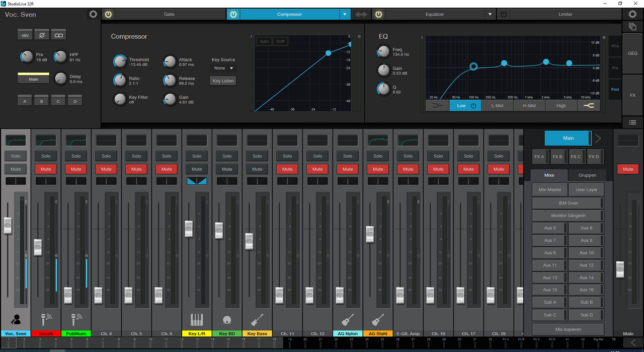Click the Voc. Sven singer icon
The height and width of the screenshot is (352, 644).
pos(16,319)
